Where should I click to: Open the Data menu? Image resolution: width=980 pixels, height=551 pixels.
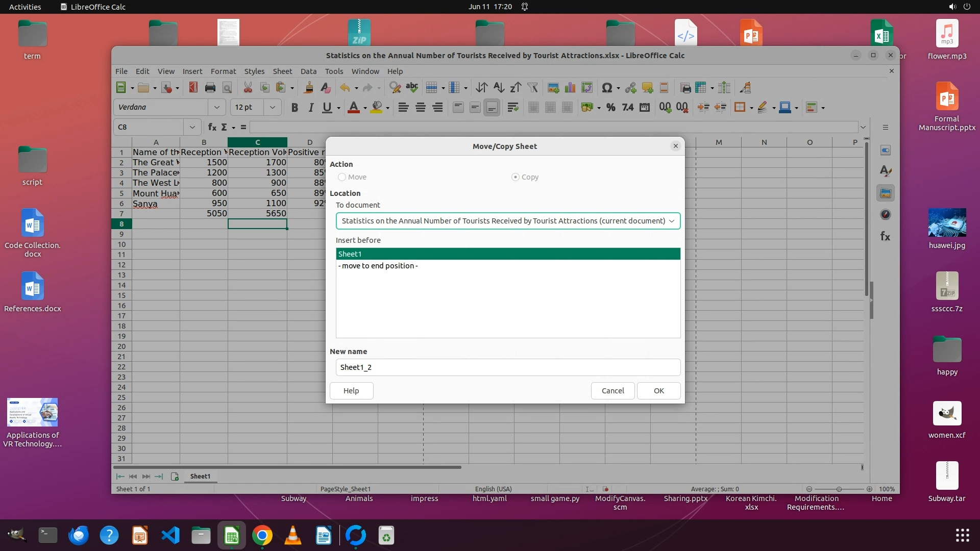pos(308,71)
